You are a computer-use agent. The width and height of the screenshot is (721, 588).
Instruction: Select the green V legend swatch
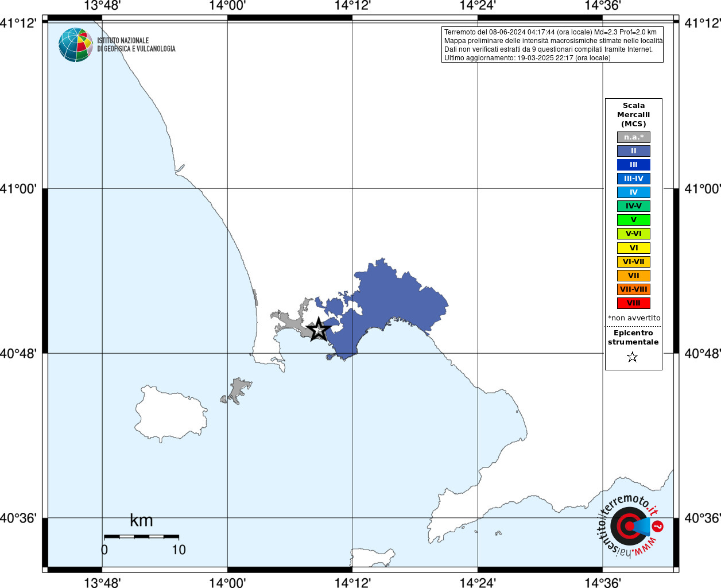634,220
